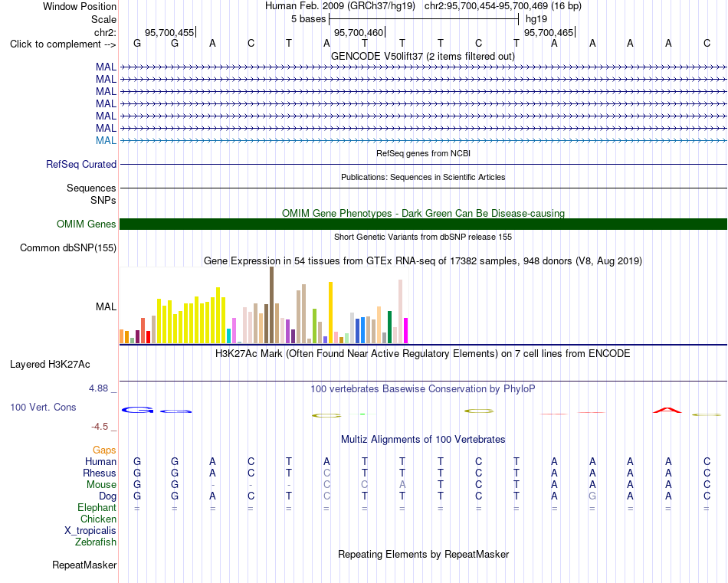Open the RefSeq Curated track label
Viewport: 728px width, 583px height.
click(81, 164)
